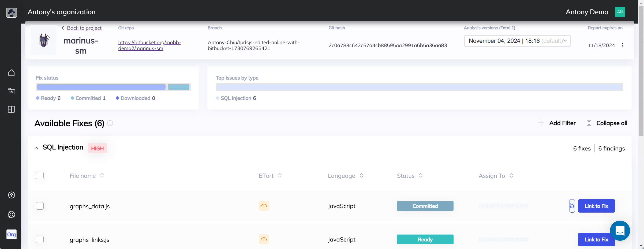Open the help question mark icon

pos(12,195)
